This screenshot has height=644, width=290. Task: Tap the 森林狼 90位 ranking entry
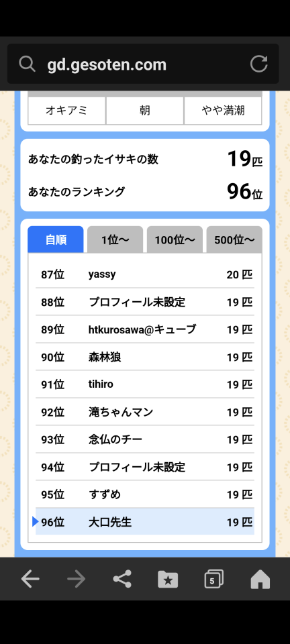[145, 357]
